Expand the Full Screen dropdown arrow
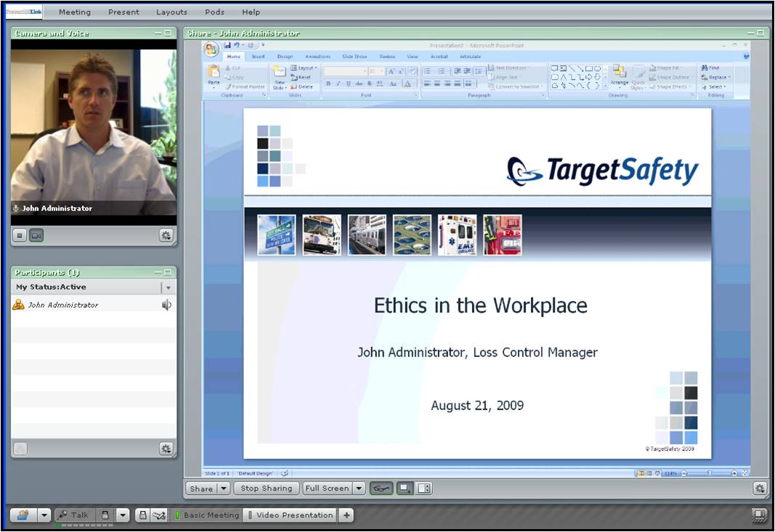The image size is (775, 532). (360, 488)
